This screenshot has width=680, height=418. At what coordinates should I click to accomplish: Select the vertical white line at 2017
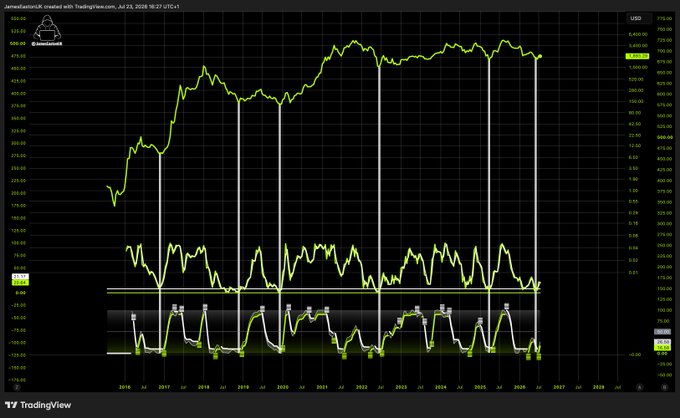[x=160, y=254]
